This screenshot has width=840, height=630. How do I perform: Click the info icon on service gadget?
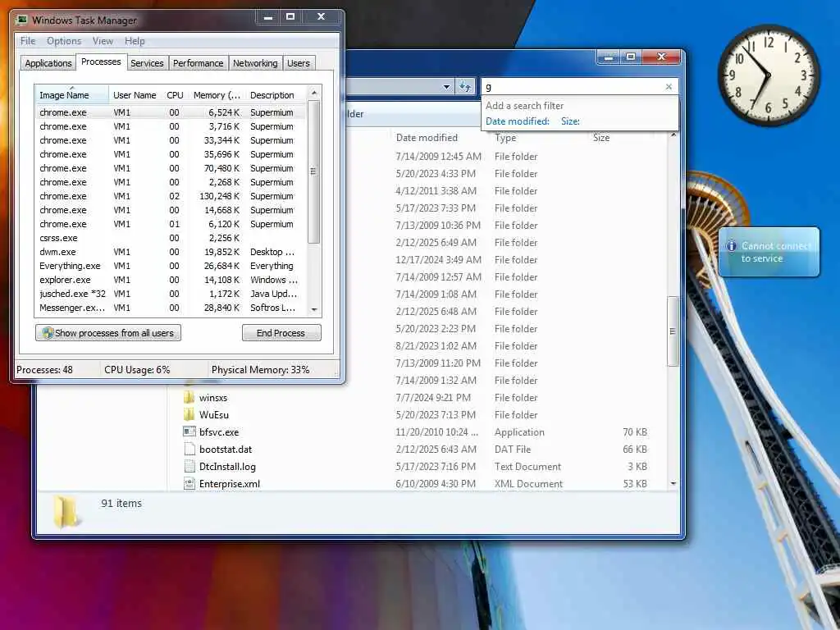tap(731, 246)
